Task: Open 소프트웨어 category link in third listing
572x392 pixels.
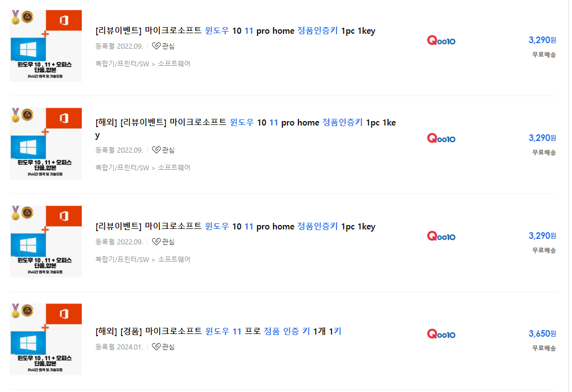Action: (x=174, y=259)
